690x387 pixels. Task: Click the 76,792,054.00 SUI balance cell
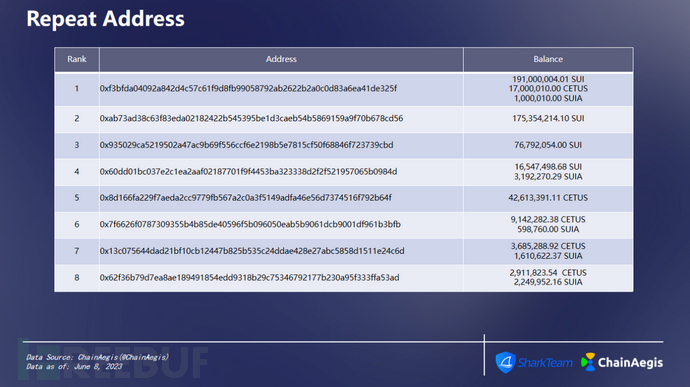pyautogui.click(x=548, y=145)
